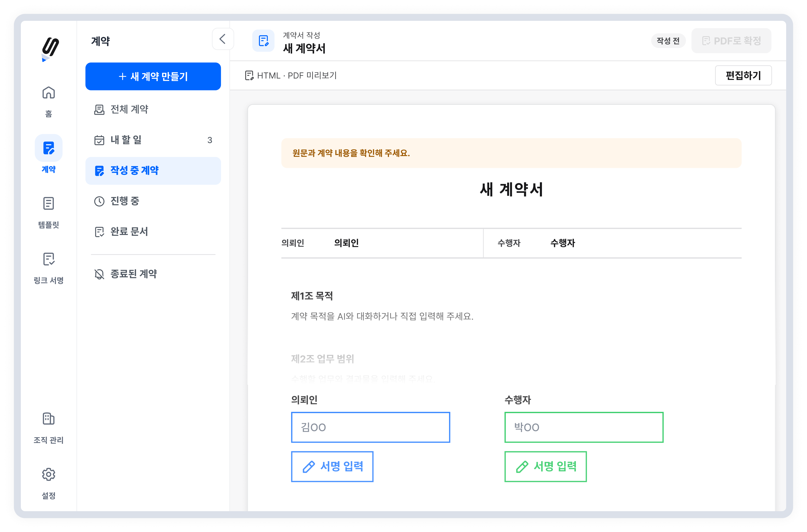Open the 링크 서명 link signing icon
The height and width of the screenshot is (532, 807).
pyautogui.click(x=48, y=259)
